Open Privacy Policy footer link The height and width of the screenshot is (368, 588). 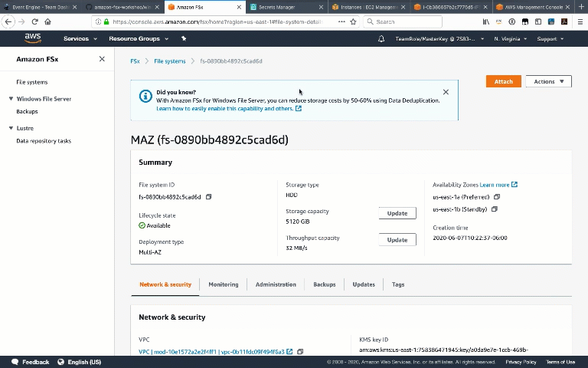pyautogui.click(x=521, y=362)
